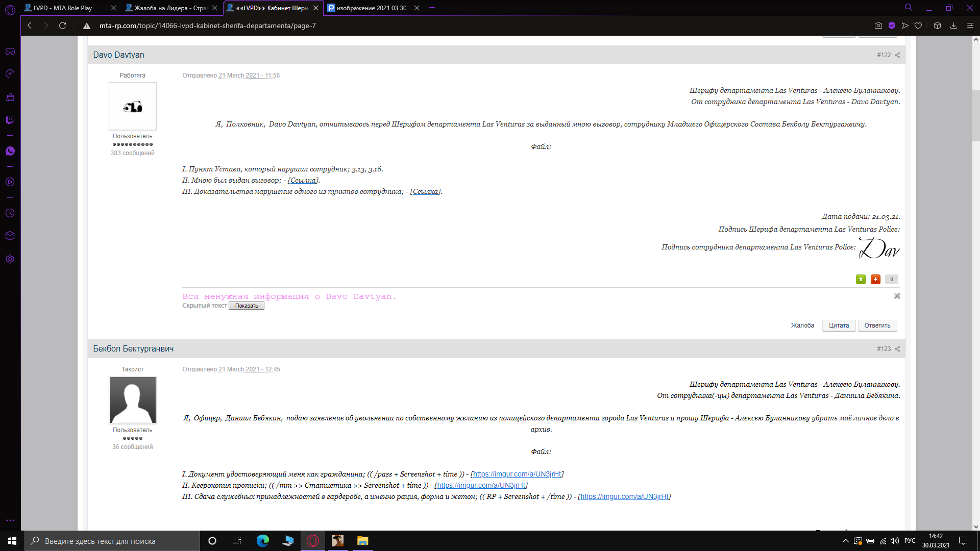Click the Windows taskbar search field

tap(112, 541)
